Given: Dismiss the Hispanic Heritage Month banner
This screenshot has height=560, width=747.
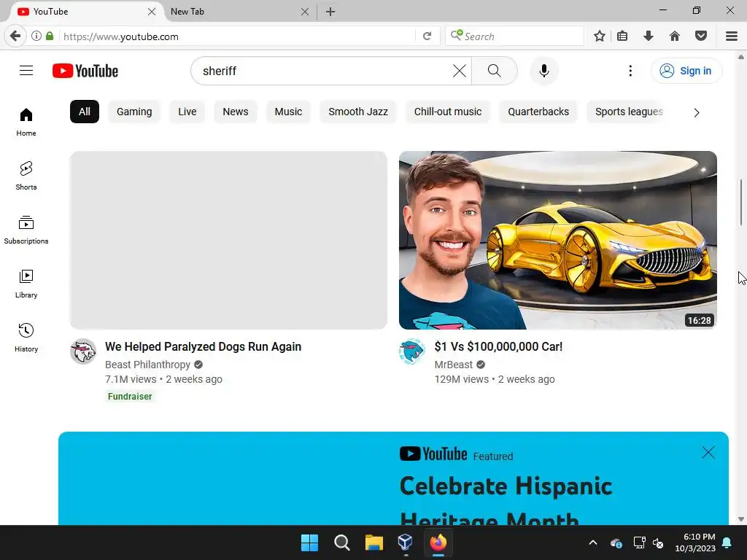Looking at the screenshot, I should pos(708,452).
